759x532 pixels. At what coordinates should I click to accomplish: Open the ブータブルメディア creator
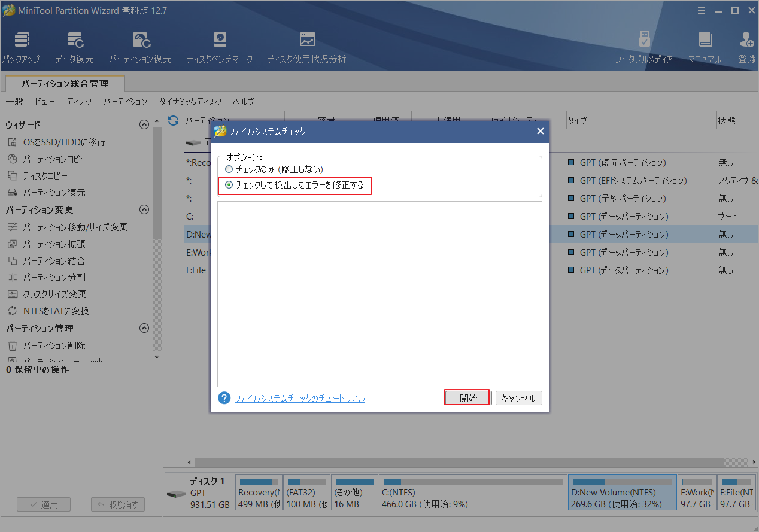644,46
